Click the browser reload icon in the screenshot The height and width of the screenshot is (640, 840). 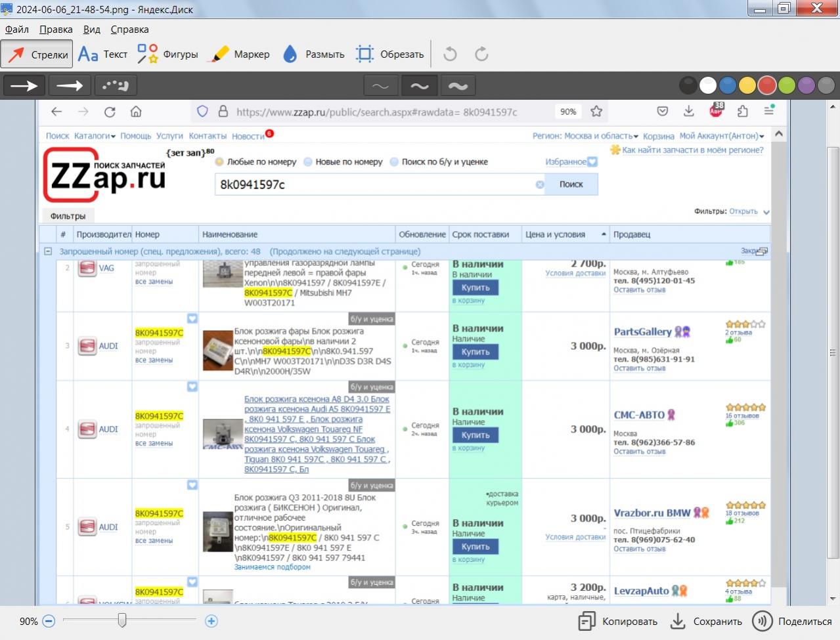(110, 112)
